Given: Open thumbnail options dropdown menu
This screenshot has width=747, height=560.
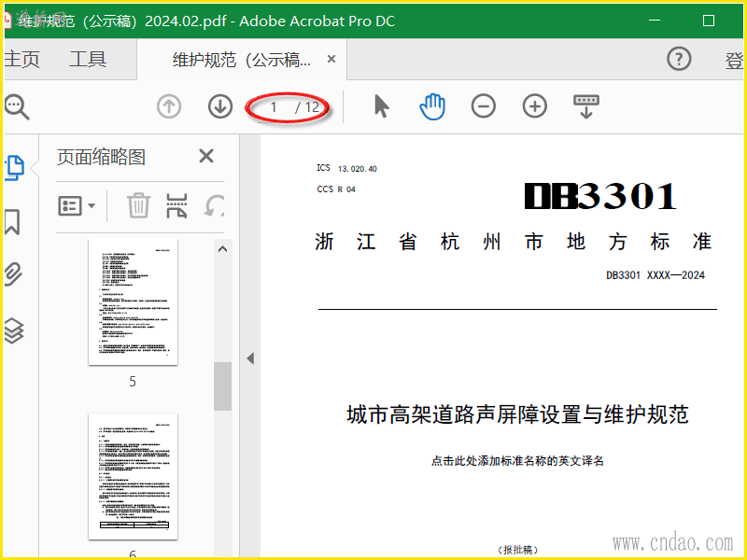Looking at the screenshot, I should (x=77, y=206).
